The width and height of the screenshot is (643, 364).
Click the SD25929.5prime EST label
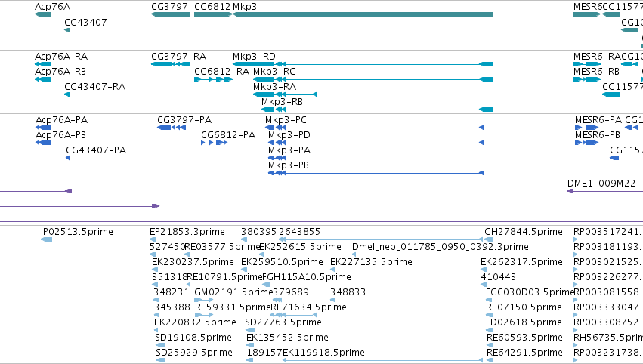[x=194, y=353]
